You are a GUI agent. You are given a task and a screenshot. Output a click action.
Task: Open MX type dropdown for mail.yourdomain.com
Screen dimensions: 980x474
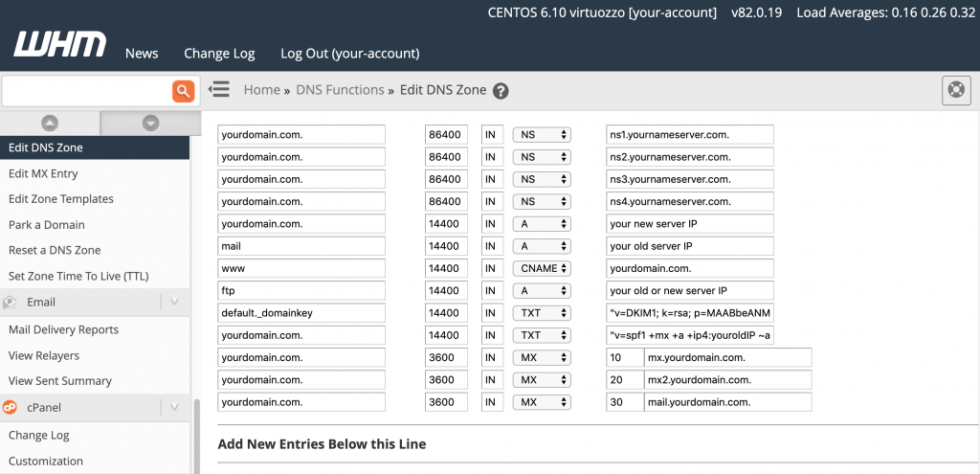coord(542,403)
